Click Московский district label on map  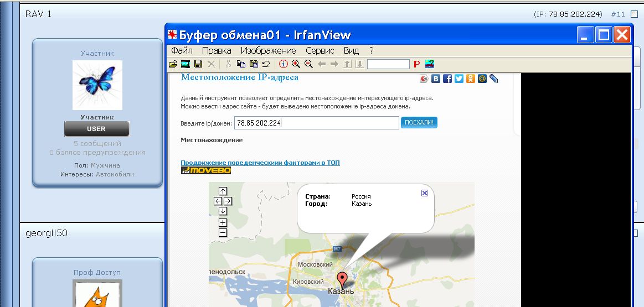[x=315, y=265]
